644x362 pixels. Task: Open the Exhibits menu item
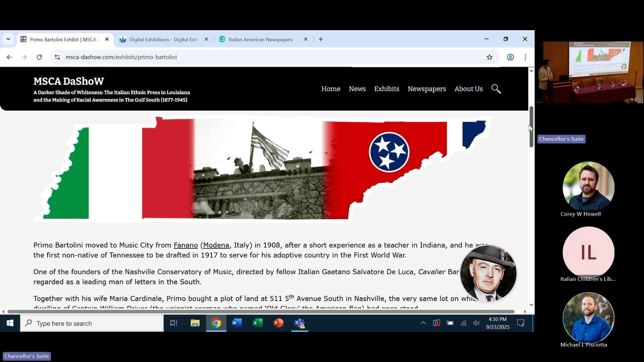(x=386, y=89)
